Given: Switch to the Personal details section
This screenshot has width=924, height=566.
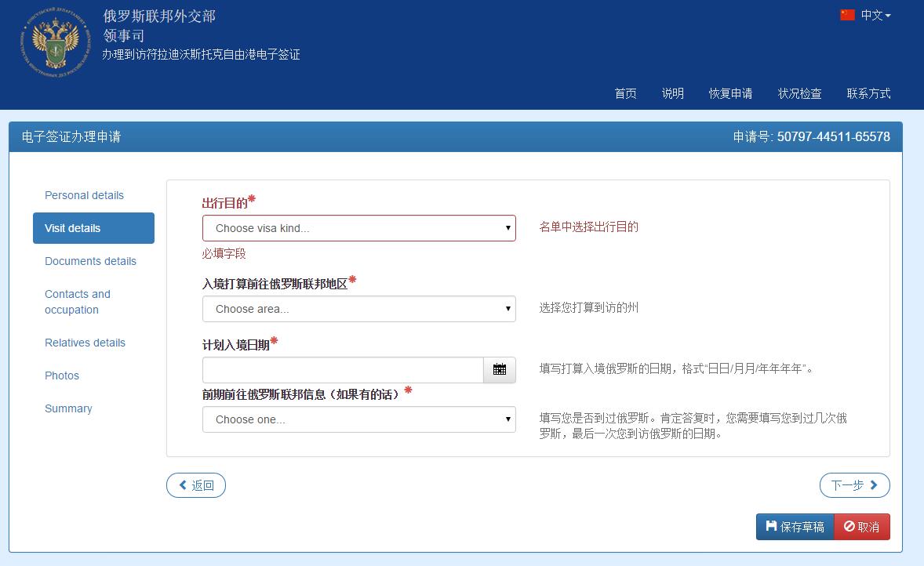Looking at the screenshot, I should 84,195.
